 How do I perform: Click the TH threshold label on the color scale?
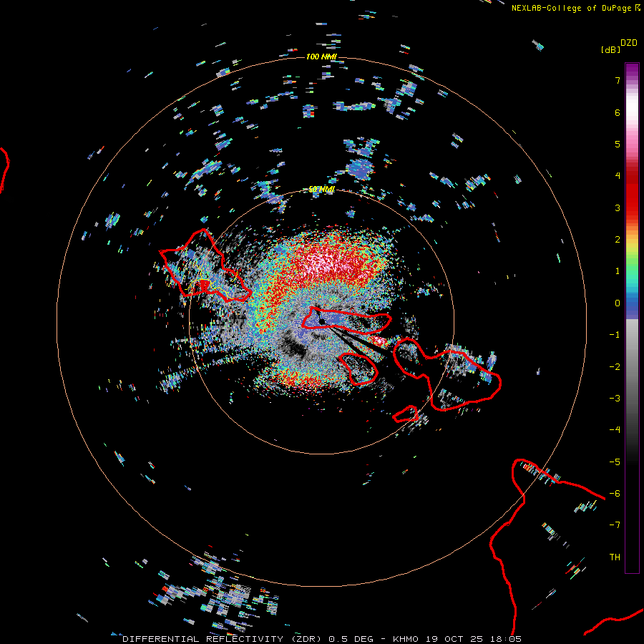615,557
